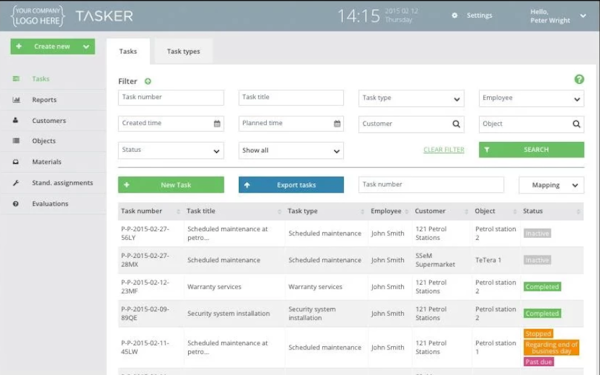The image size is (600, 375).
Task: Click the company logo placeholder
Action: click(x=38, y=16)
